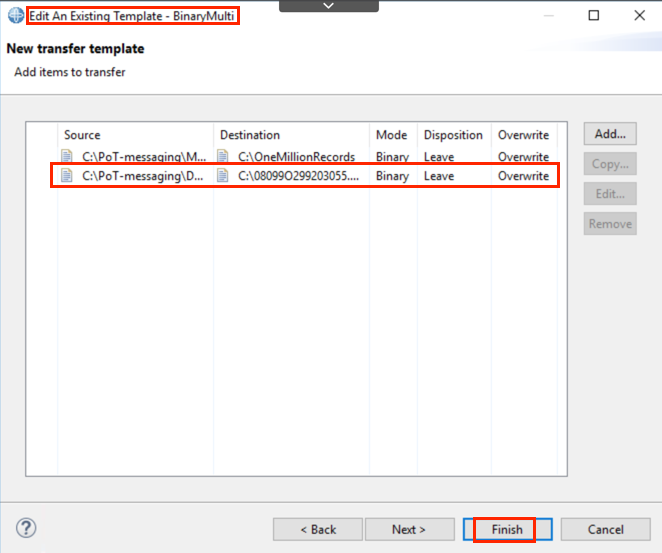Select destination C:\08099O299203055.... cell
The width and height of the screenshot is (662, 553).
tap(298, 176)
